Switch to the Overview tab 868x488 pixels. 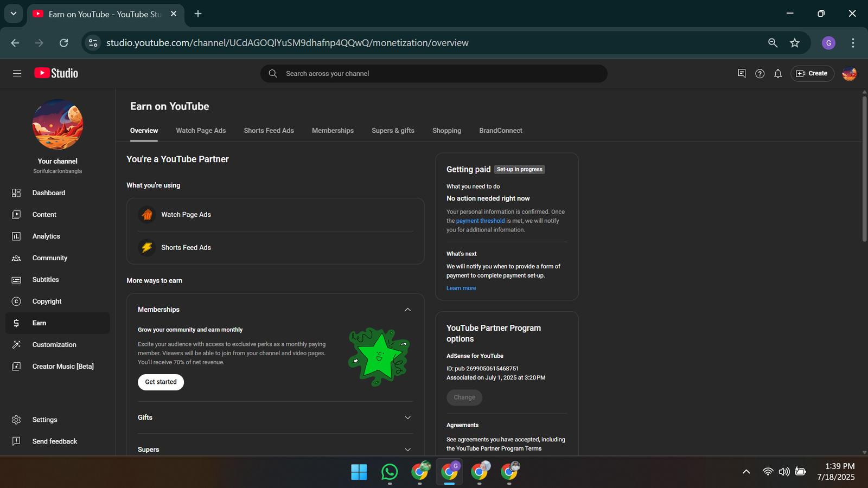click(144, 131)
